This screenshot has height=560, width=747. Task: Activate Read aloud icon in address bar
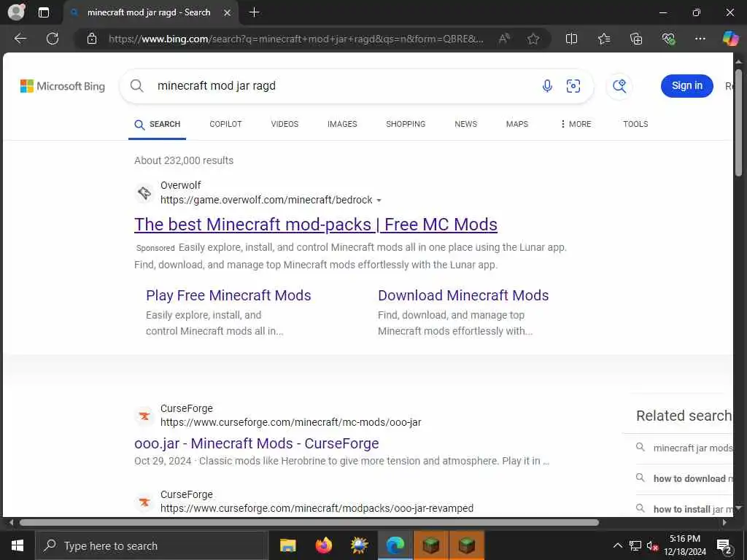click(x=504, y=39)
